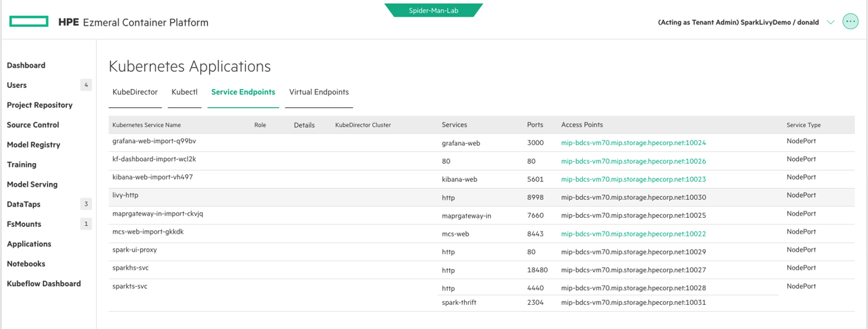Open Notebooks in the sidebar
Screen dimensions: 868x329
[26, 264]
